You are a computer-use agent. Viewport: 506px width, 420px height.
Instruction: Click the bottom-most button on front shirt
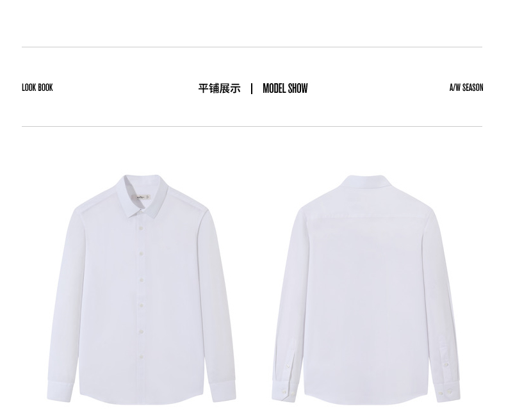coord(142,357)
